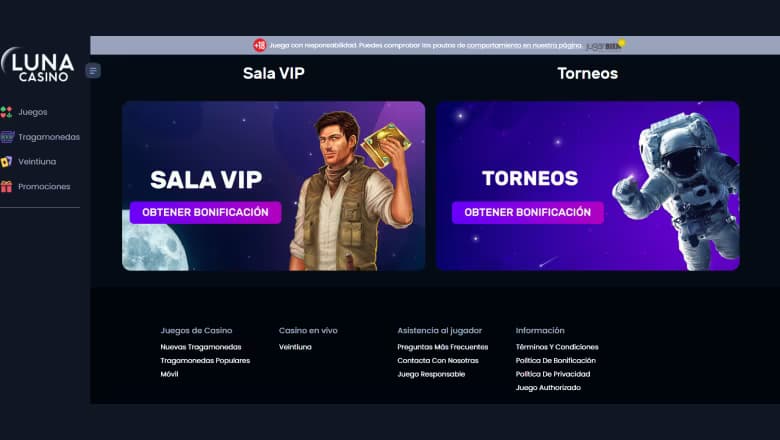Click the Tragamonedas slot machine icon
Viewport: 780px width, 440px height.
click(7, 137)
